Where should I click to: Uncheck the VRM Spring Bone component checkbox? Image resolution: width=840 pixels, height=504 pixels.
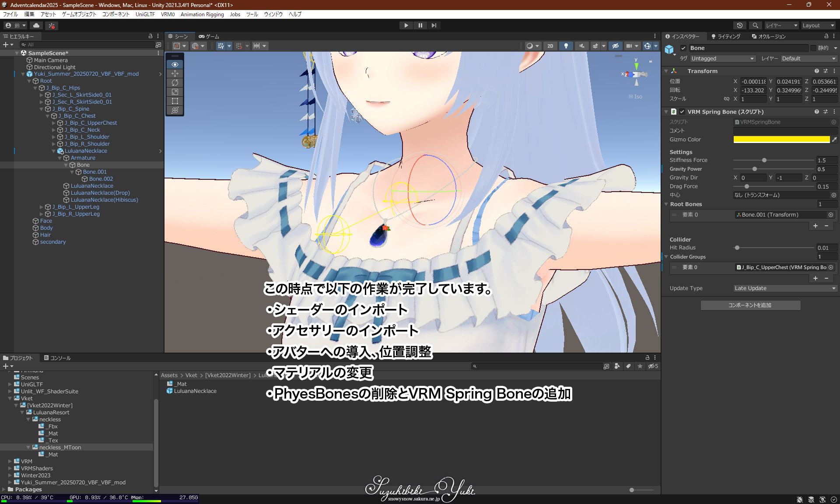(x=682, y=112)
